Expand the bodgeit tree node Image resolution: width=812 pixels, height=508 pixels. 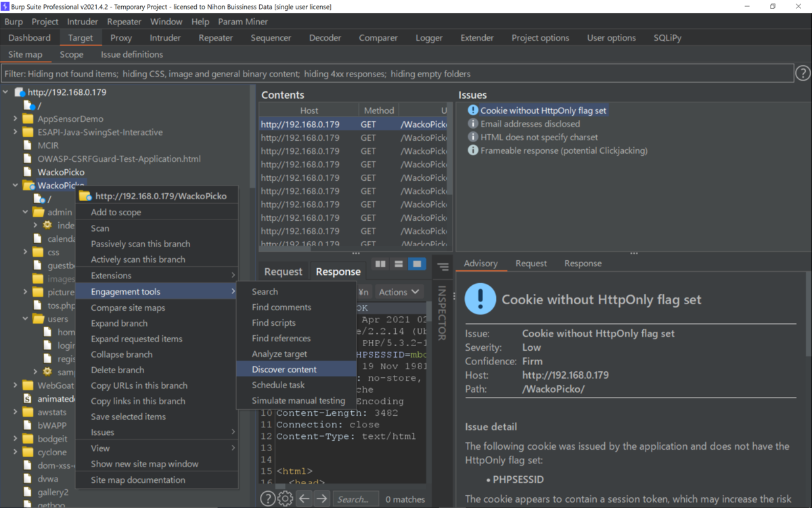[x=16, y=439]
